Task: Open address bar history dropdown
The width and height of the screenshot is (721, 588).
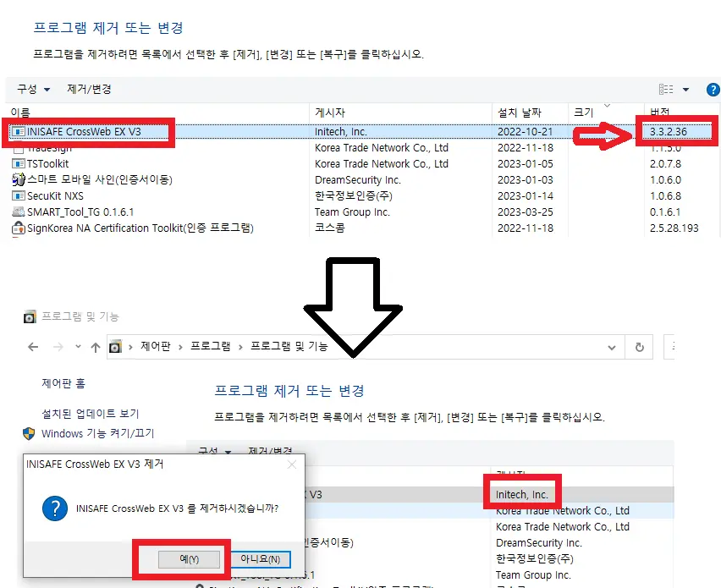Action: pos(612,348)
